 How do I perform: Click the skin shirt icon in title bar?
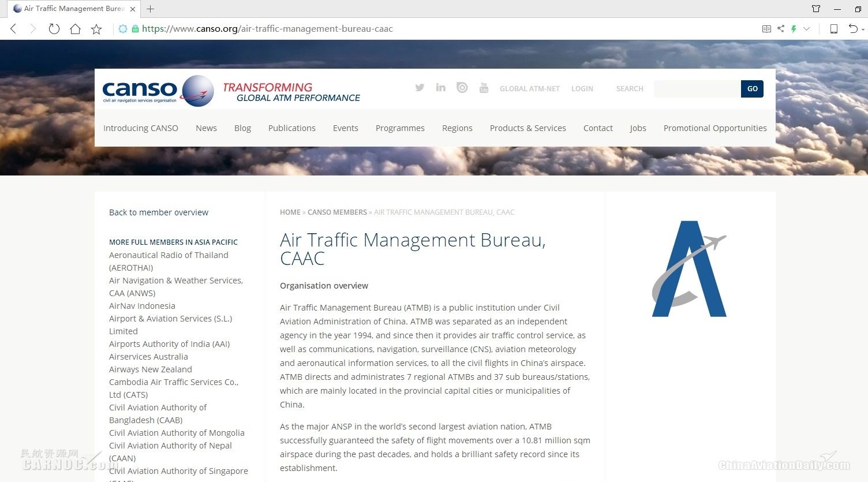point(816,9)
